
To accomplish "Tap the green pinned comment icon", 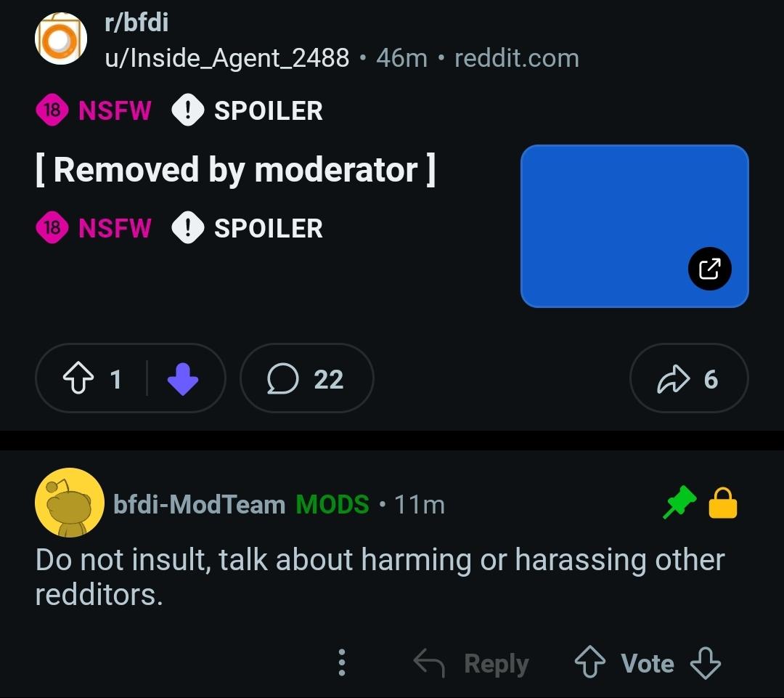I will pos(679,503).
